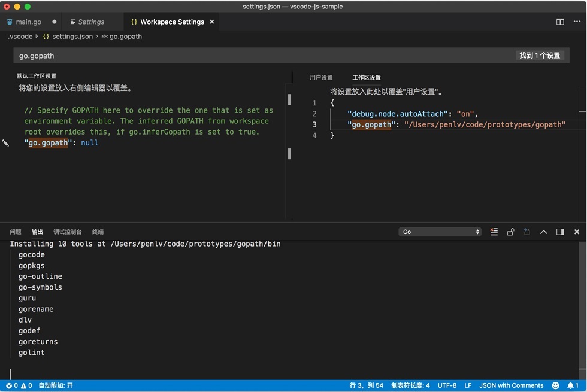Click the go.gopath settings search field
The width and height of the screenshot is (587, 392).
(x=262, y=56)
